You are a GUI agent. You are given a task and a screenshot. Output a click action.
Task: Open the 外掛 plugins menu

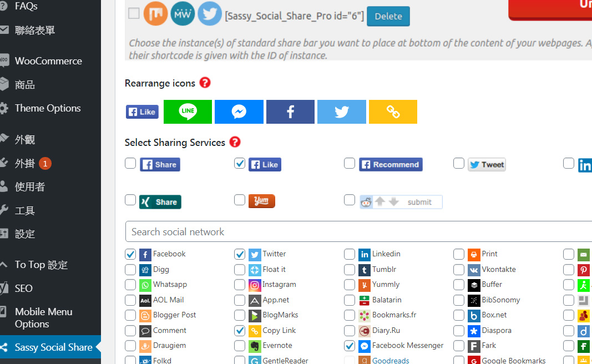pos(25,164)
